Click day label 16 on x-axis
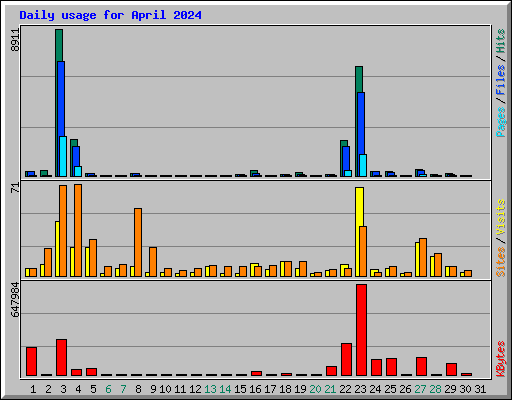 (255, 389)
